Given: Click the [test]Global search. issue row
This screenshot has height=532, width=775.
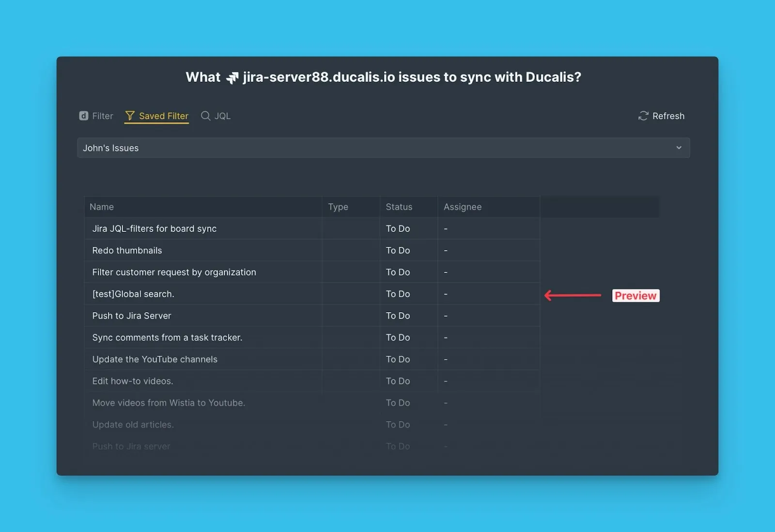Looking at the screenshot, I should [x=133, y=294].
